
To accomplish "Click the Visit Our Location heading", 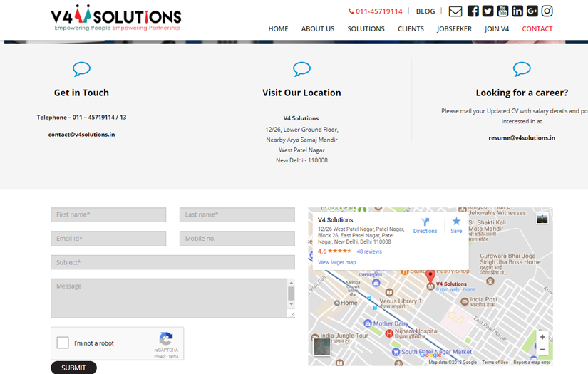I will (301, 93).
